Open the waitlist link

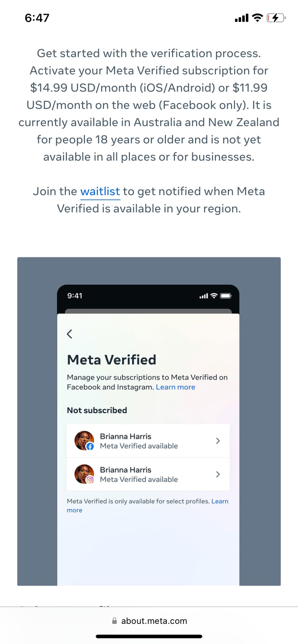point(100,192)
